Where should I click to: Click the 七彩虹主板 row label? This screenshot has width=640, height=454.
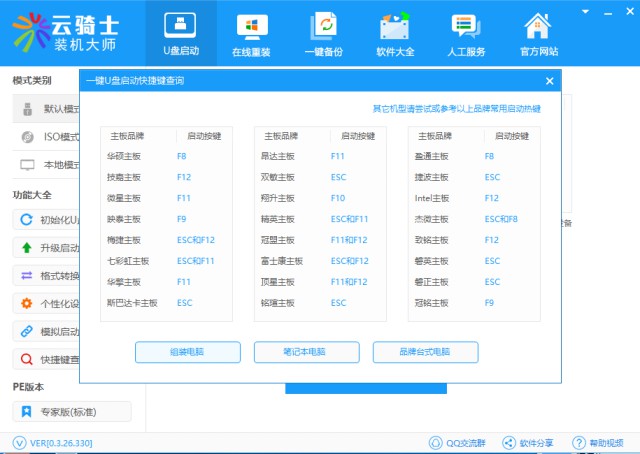pos(128,261)
